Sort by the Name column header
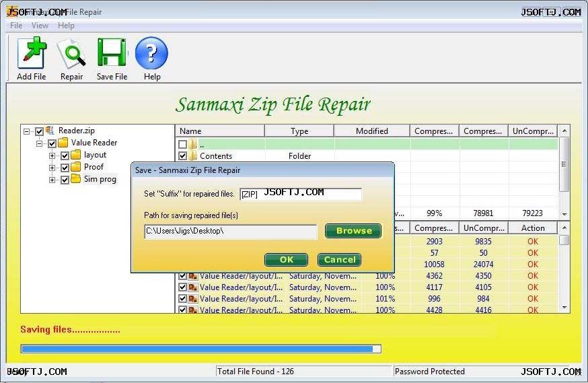The image size is (588, 383). point(220,131)
